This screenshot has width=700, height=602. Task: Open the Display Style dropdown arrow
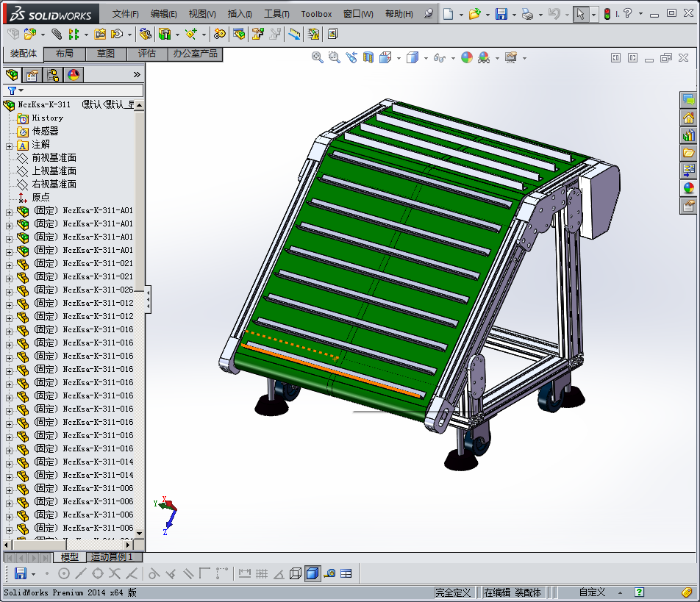point(426,58)
